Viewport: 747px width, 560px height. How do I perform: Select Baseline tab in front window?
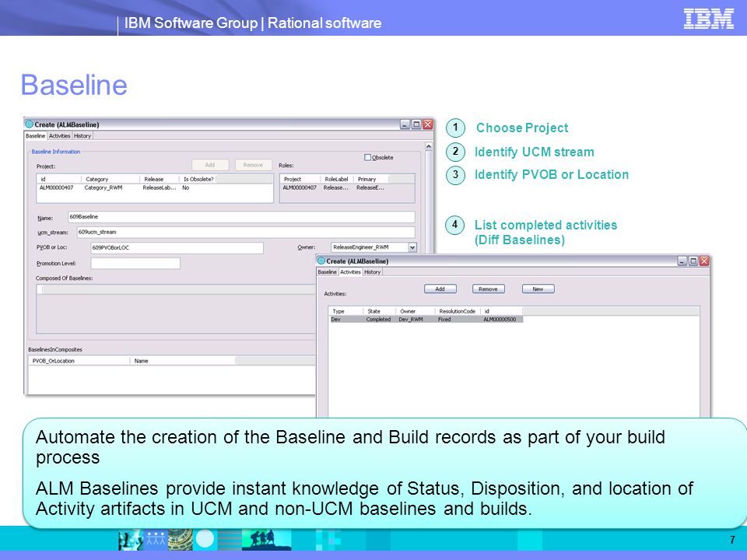click(328, 272)
